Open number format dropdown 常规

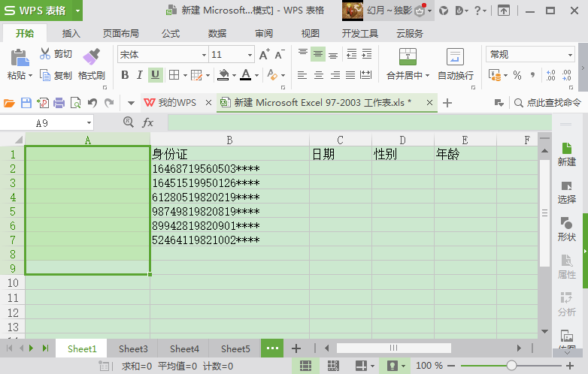[570, 55]
